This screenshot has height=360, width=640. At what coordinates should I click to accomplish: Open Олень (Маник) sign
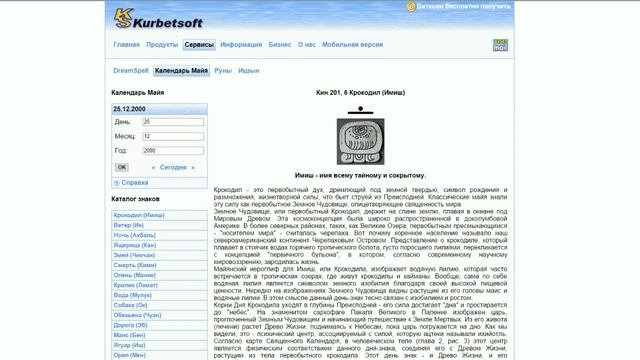click(135, 275)
